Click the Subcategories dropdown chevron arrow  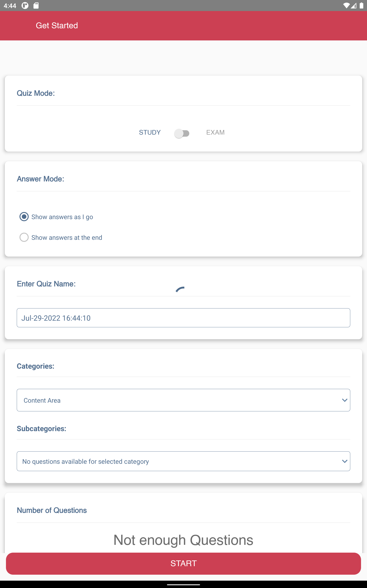(x=345, y=461)
